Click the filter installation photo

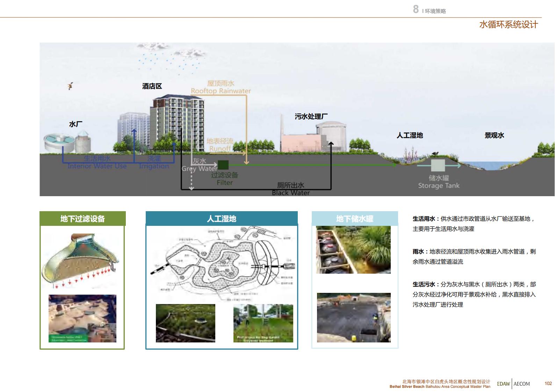tap(82, 318)
